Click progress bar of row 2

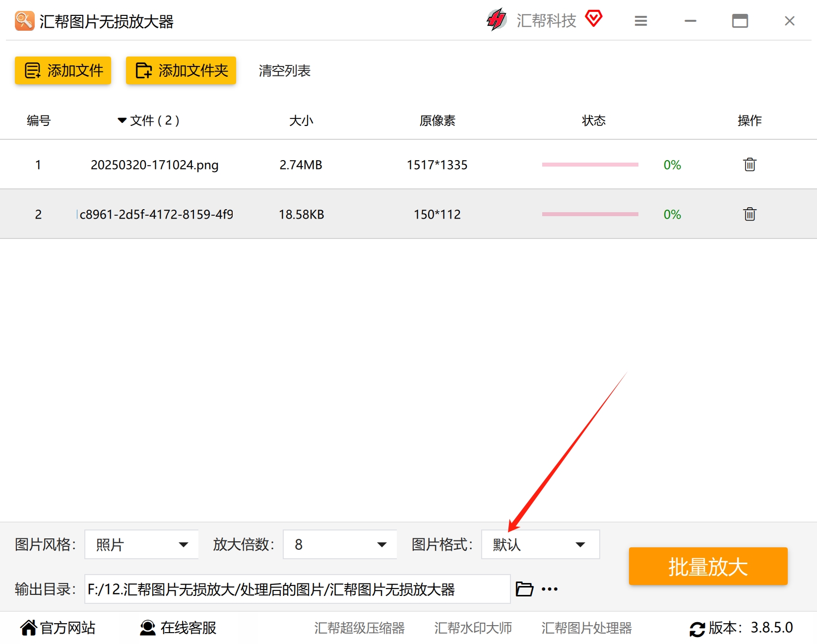(x=590, y=214)
